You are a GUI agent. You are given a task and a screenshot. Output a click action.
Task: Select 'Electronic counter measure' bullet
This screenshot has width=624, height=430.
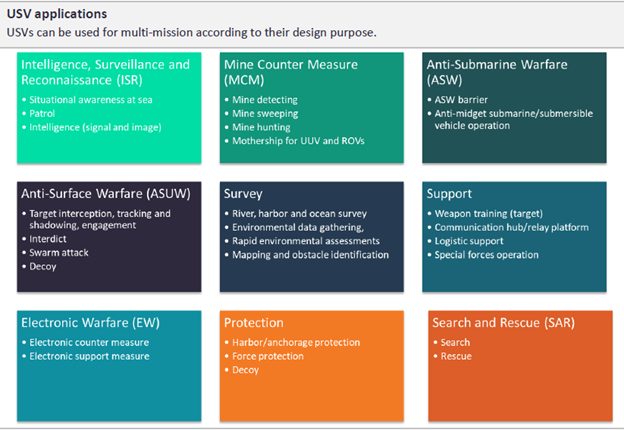point(89,342)
